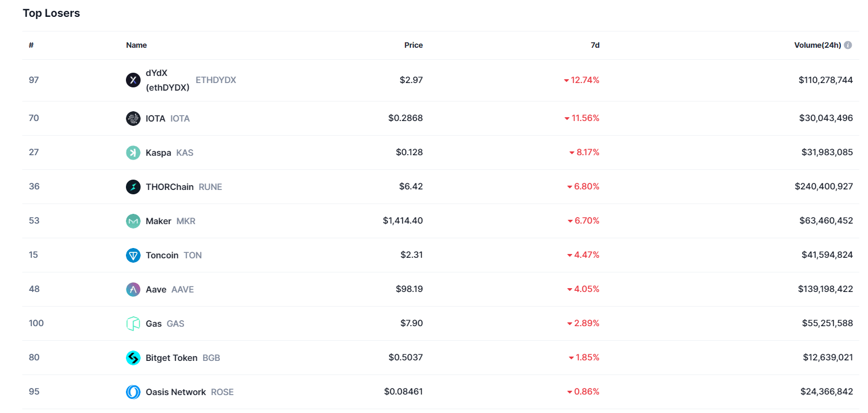Click the Gas coin logo
The image size is (868, 413).
coord(133,323)
